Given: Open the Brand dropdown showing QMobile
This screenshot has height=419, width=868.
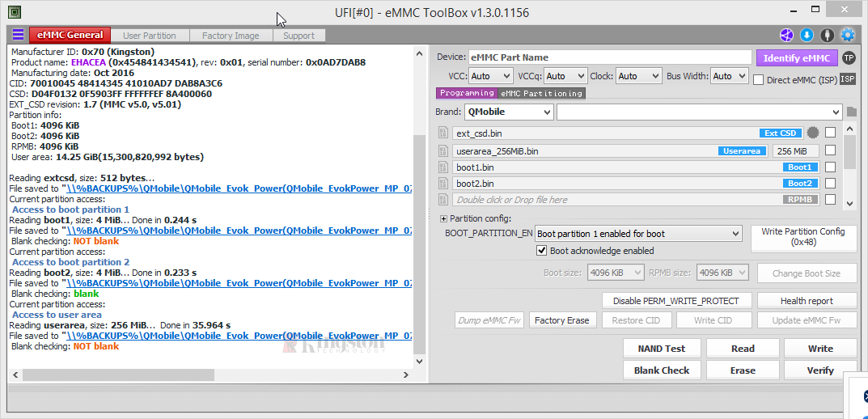Looking at the screenshot, I should 509,112.
